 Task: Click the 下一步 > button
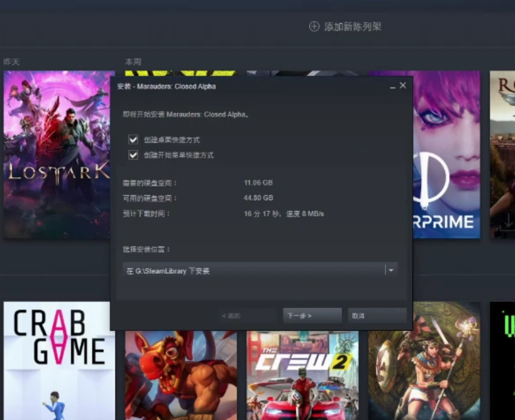[x=313, y=316]
